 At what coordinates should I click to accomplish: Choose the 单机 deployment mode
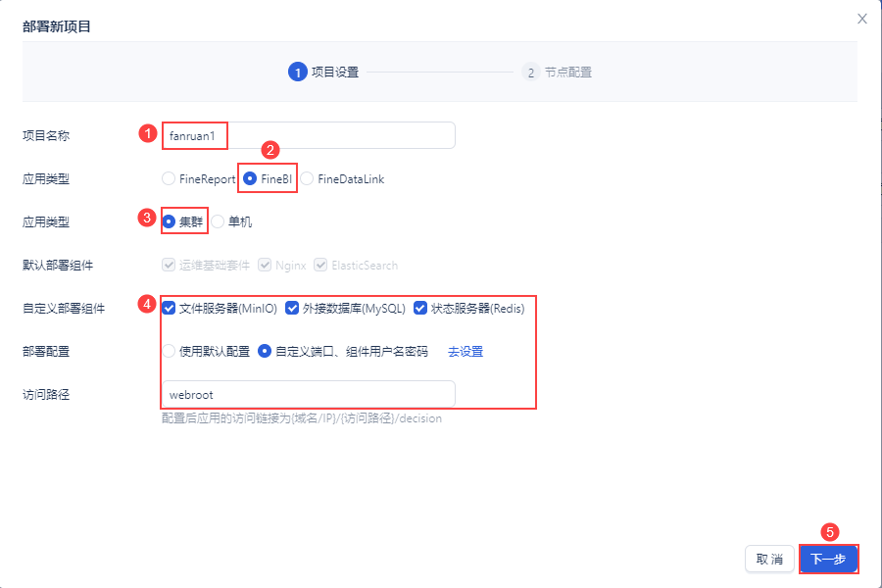(218, 221)
